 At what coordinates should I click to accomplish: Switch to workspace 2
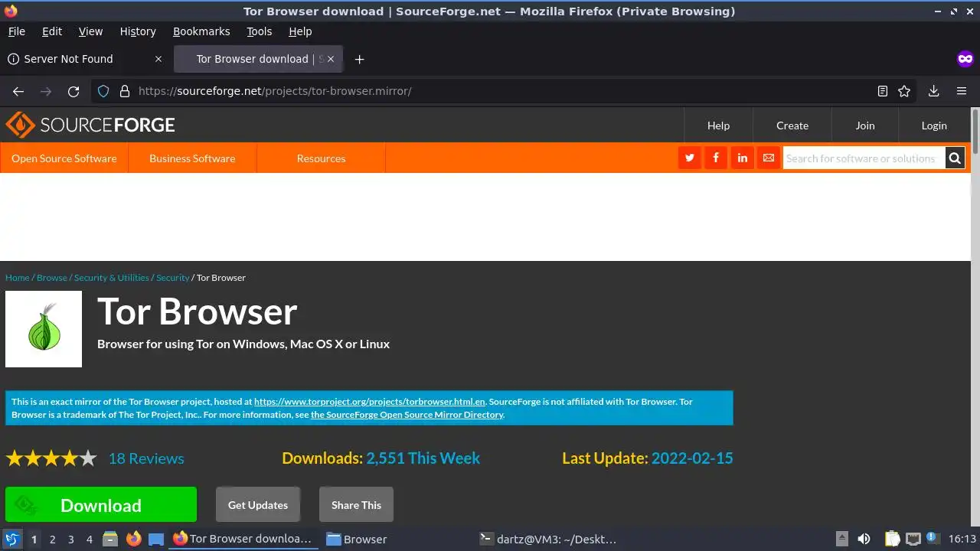coord(52,540)
